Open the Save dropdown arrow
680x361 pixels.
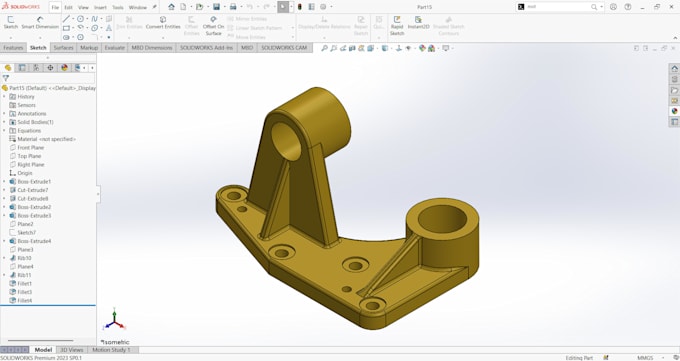[x=224, y=7]
